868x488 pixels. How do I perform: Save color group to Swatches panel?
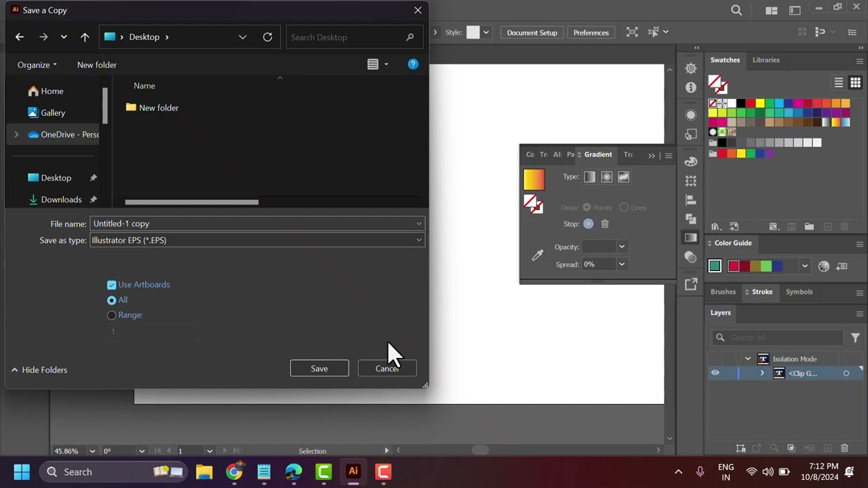[842, 266]
